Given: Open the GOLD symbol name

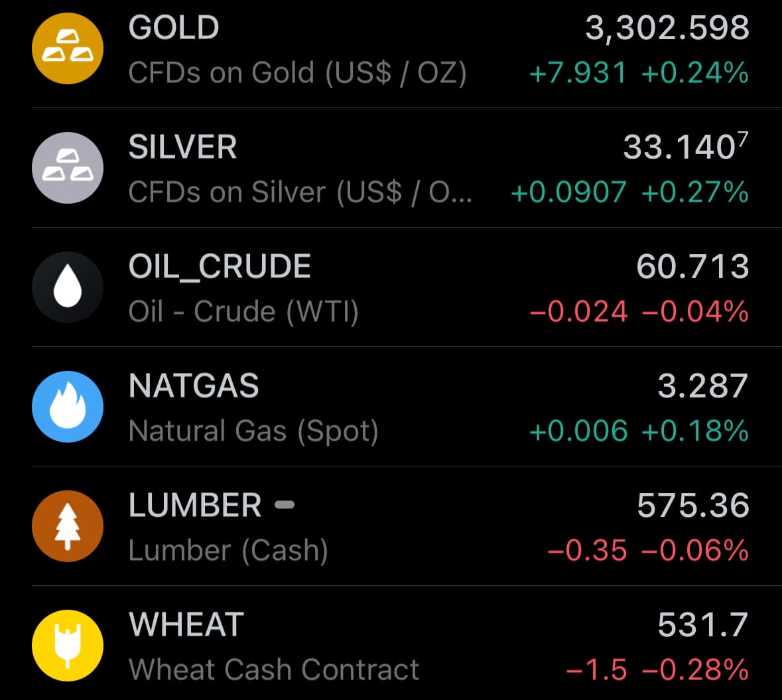Looking at the screenshot, I should [174, 27].
